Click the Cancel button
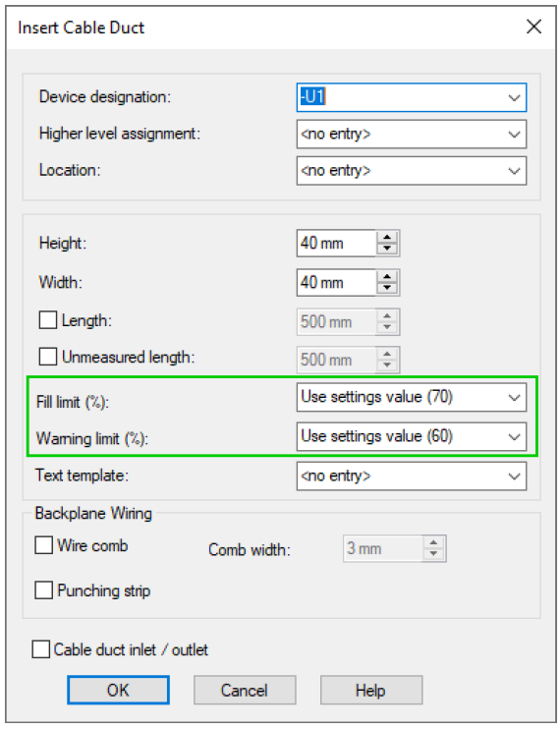 tap(245, 690)
